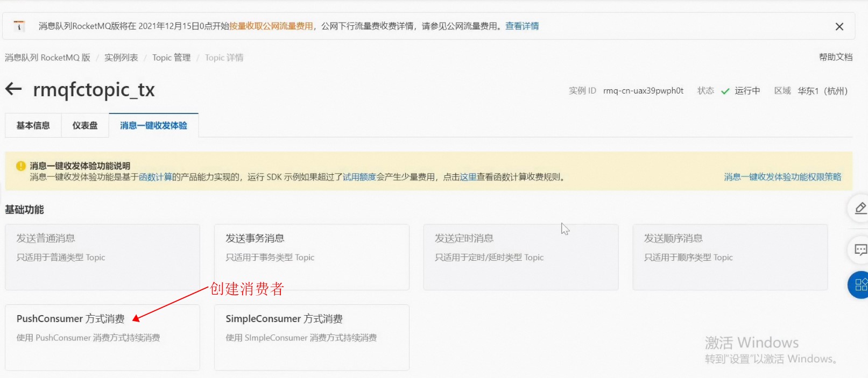Click the 这里 billing rules link
Screen dimensions: 868x378
(x=468, y=177)
